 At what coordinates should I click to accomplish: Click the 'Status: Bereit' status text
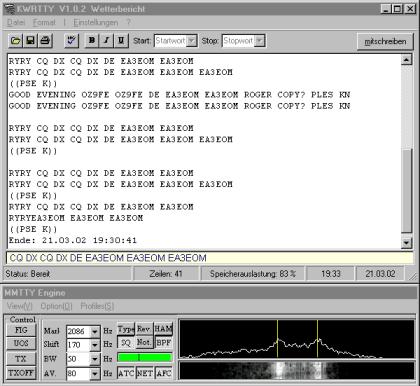click(x=28, y=274)
